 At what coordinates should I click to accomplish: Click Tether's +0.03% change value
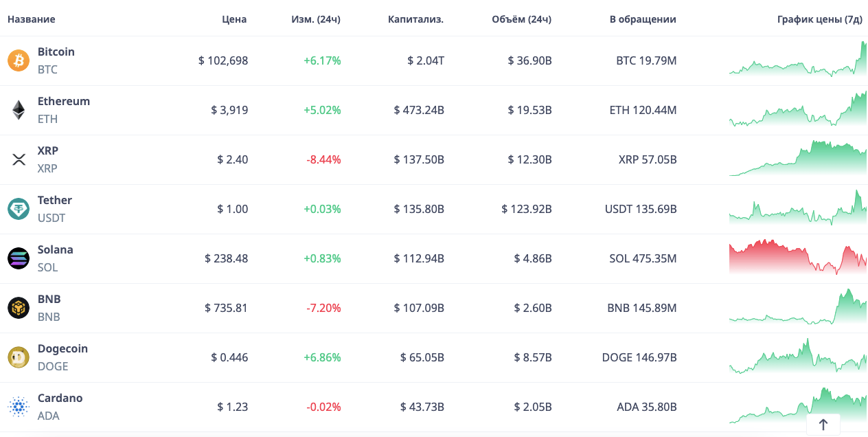coord(322,209)
